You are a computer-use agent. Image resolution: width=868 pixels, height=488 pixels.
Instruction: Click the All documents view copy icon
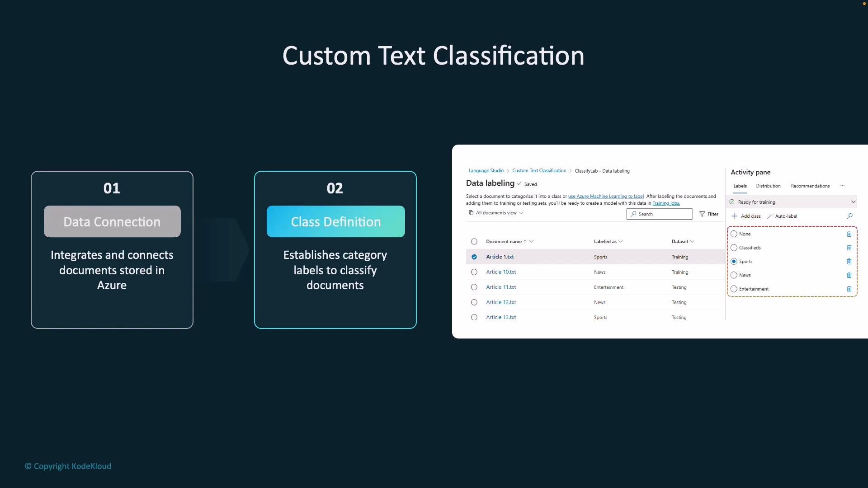pos(471,213)
